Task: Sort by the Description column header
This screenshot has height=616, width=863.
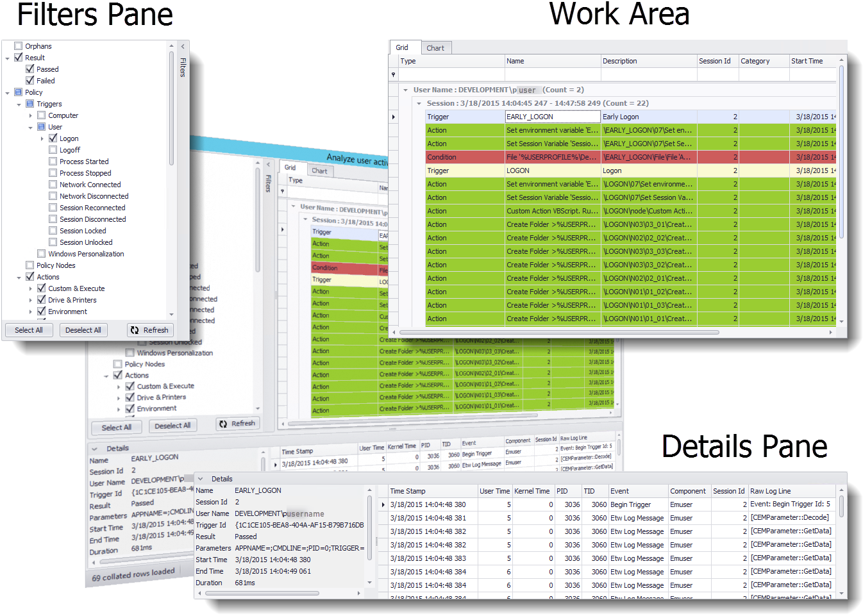Action: click(649, 61)
